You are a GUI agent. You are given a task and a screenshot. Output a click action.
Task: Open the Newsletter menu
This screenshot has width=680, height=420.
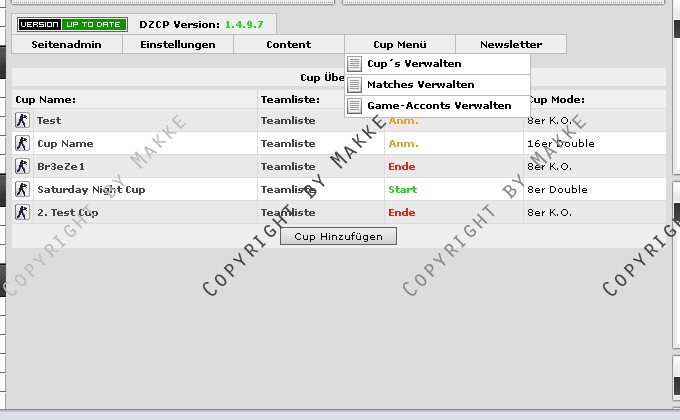tap(510, 44)
